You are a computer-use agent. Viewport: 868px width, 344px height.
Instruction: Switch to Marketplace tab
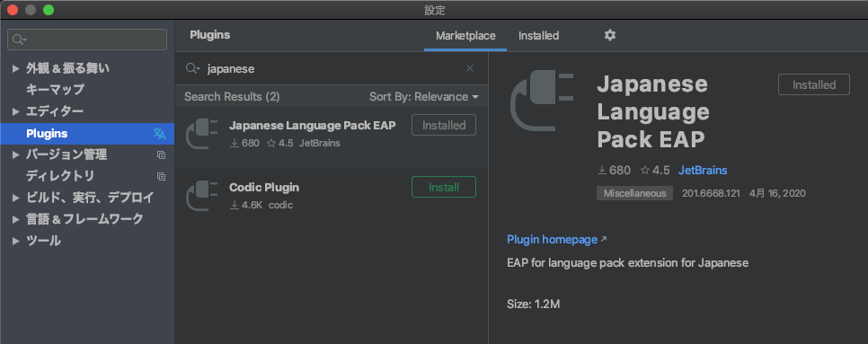pyautogui.click(x=465, y=35)
